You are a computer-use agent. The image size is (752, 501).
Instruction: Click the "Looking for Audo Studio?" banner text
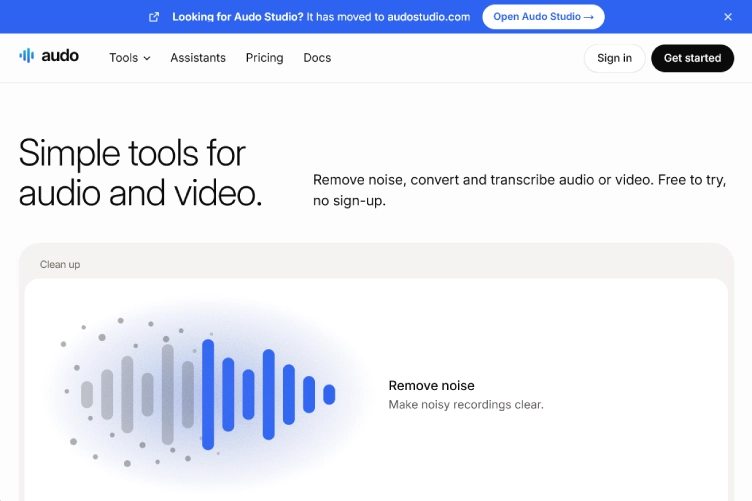click(x=238, y=17)
